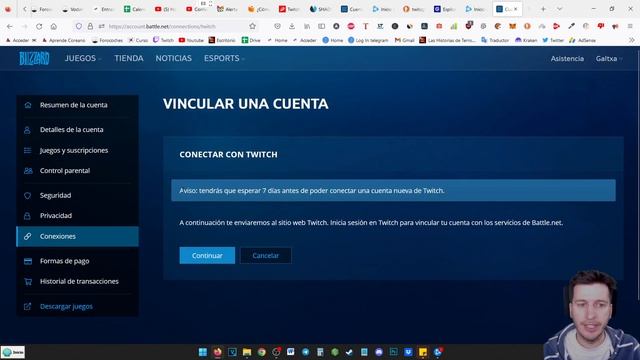Open a new browser tab

543,9
